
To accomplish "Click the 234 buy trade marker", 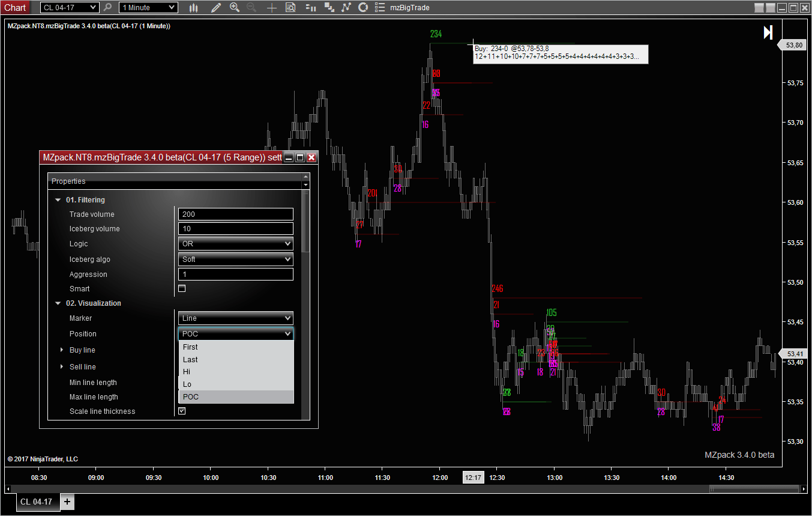I will click(x=436, y=34).
